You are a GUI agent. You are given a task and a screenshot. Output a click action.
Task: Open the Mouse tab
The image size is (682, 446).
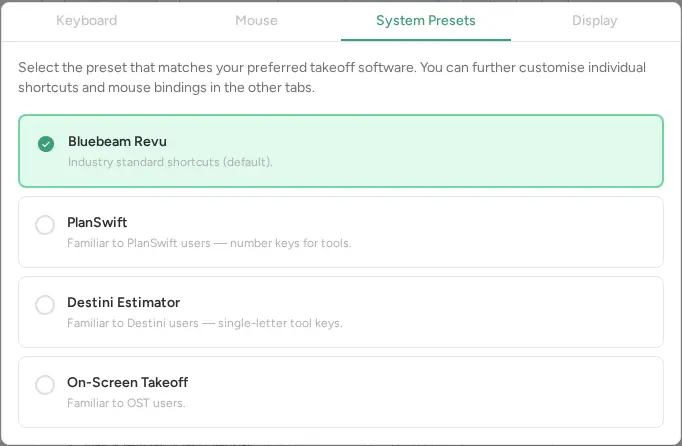pos(256,20)
